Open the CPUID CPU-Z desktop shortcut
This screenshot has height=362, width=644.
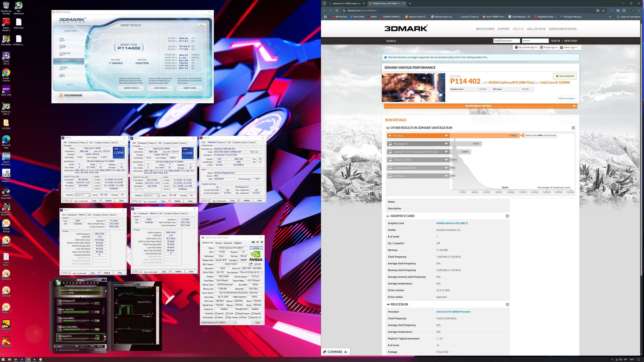(6, 58)
